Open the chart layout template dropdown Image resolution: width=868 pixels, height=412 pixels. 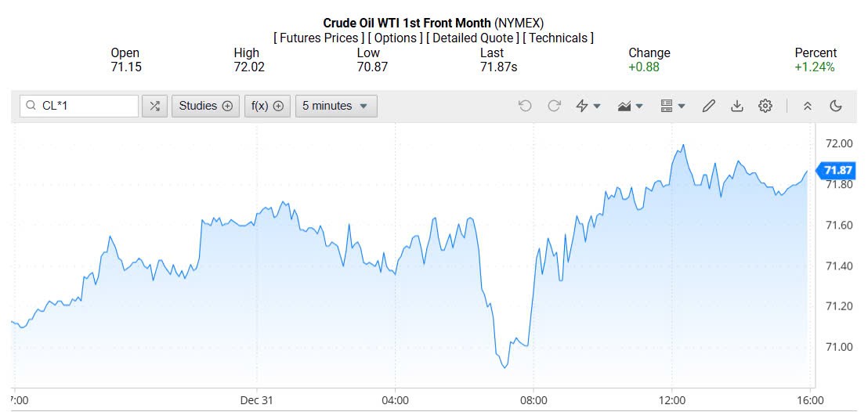tap(672, 106)
